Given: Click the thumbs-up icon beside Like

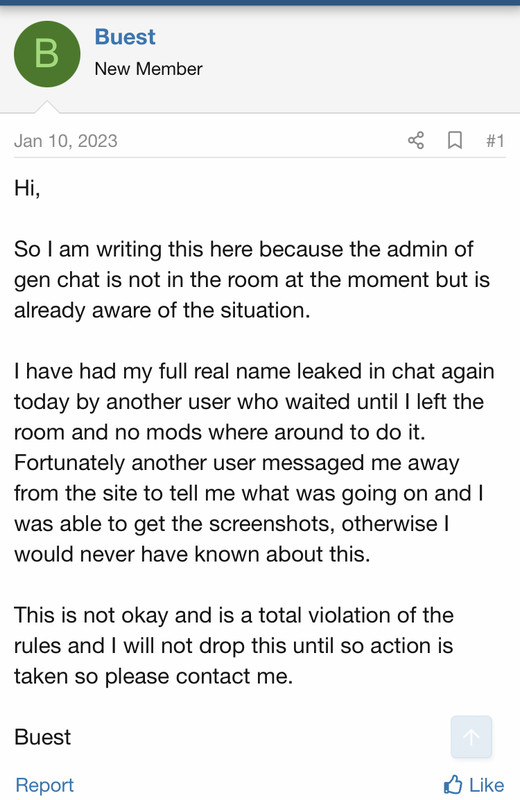Looking at the screenshot, I should [453, 785].
